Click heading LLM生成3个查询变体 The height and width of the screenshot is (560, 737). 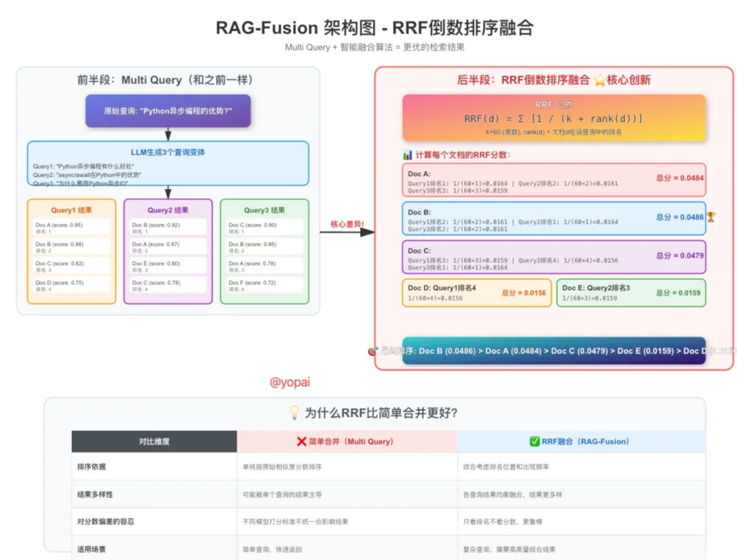pos(167,152)
